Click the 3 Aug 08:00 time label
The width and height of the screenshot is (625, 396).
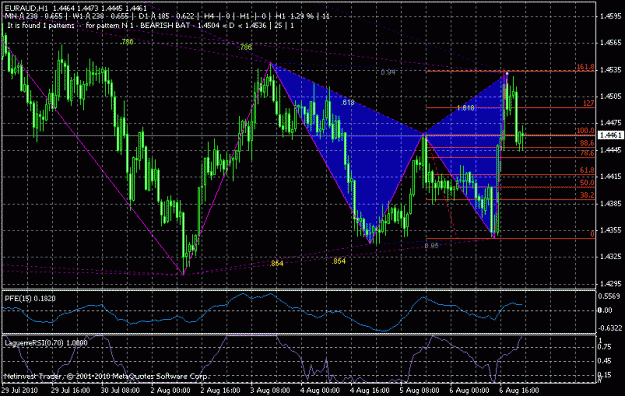click(270, 390)
